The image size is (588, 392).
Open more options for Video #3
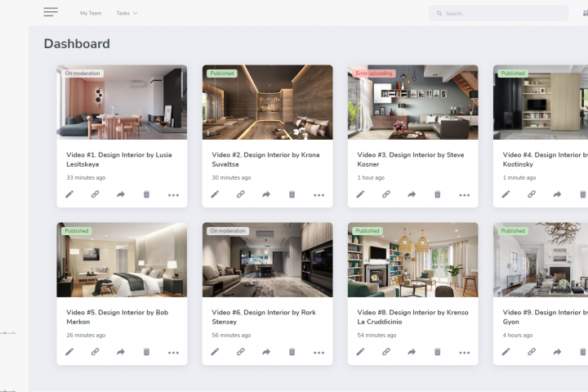464,195
